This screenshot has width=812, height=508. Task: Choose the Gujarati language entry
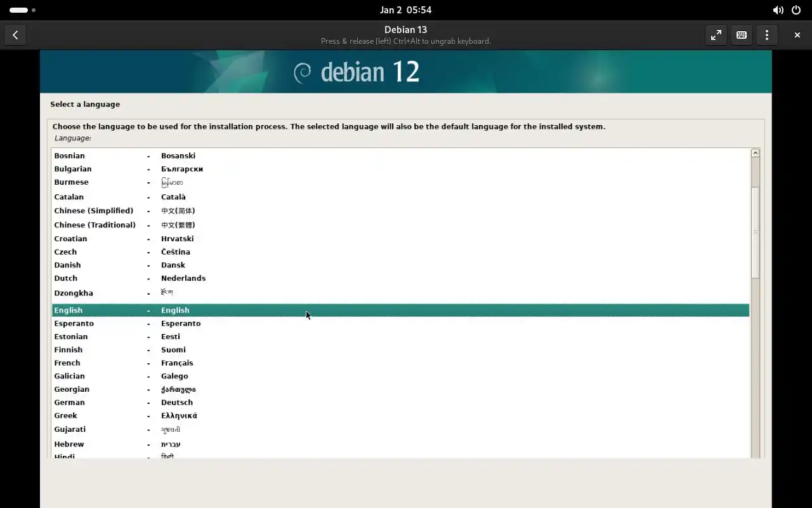point(400,430)
